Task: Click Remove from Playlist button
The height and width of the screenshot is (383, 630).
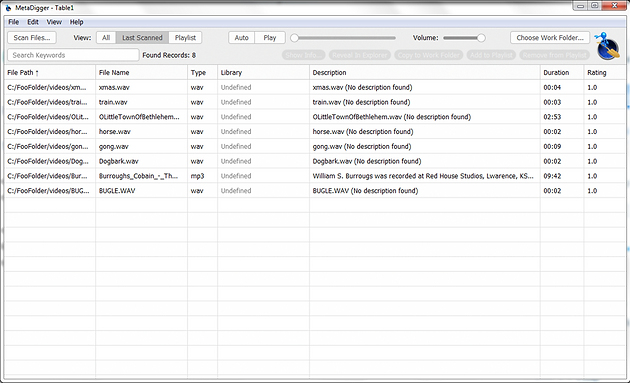Action: pos(554,55)
